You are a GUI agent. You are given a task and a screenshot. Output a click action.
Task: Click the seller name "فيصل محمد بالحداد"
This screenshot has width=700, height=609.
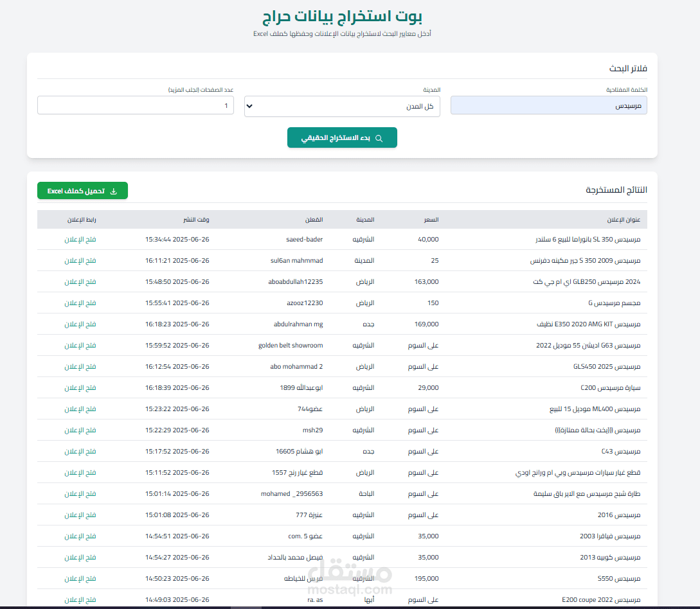pyautogui.click(x=295, y=557)
